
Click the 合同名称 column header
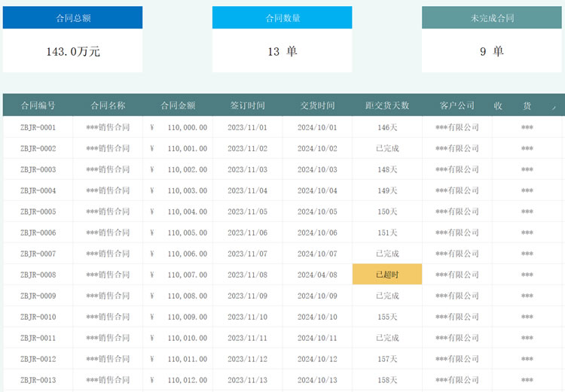[x=108, y=105]
